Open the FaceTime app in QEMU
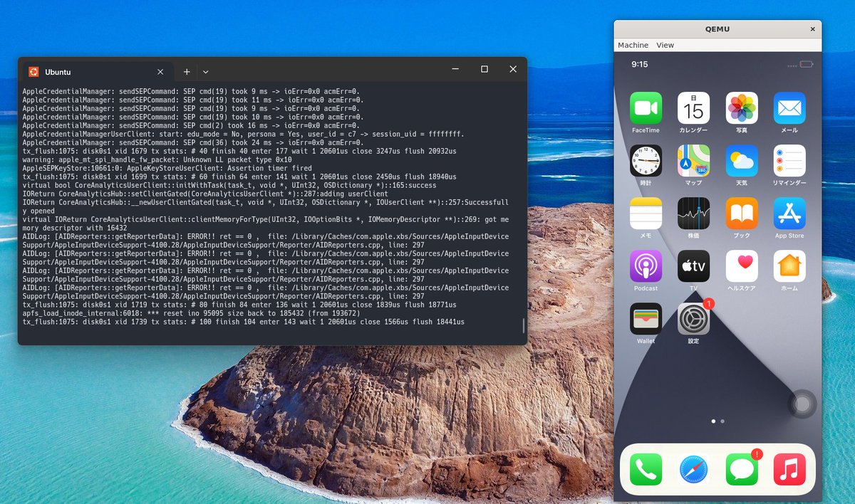 tap(646, 108)
